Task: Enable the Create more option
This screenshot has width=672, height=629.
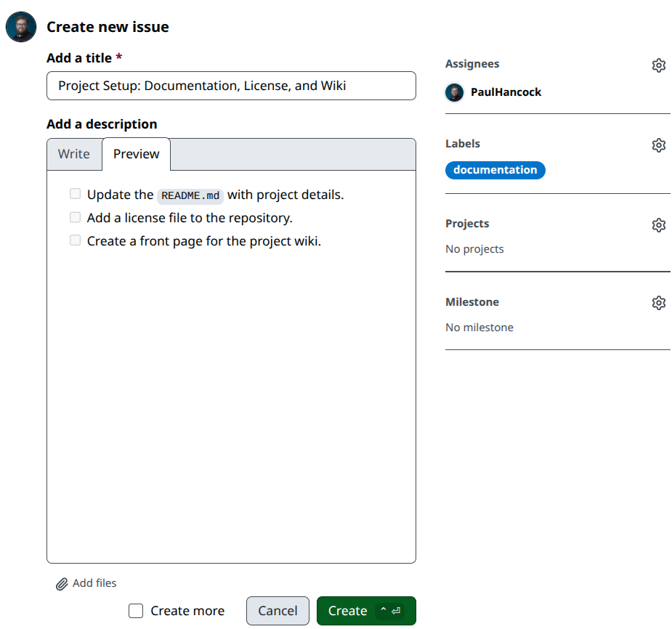Action: point(136,611)
